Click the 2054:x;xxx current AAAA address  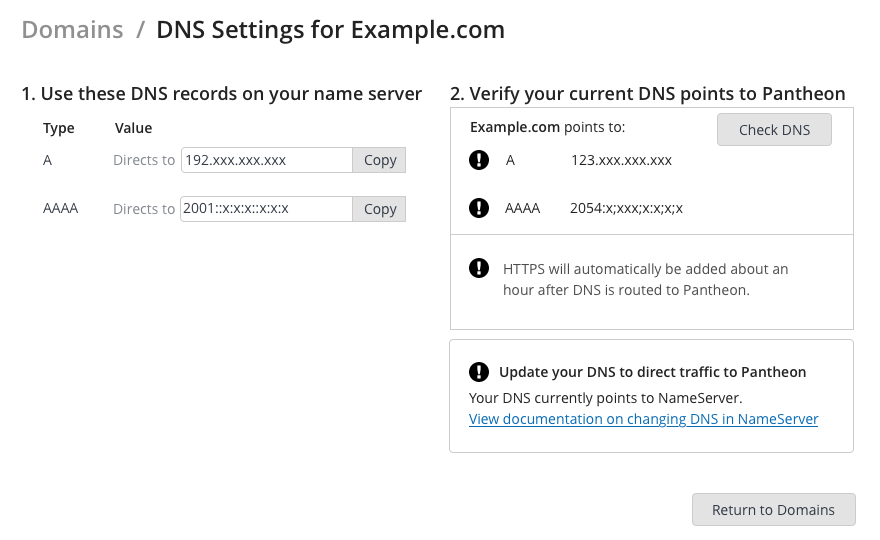point(626,209)
